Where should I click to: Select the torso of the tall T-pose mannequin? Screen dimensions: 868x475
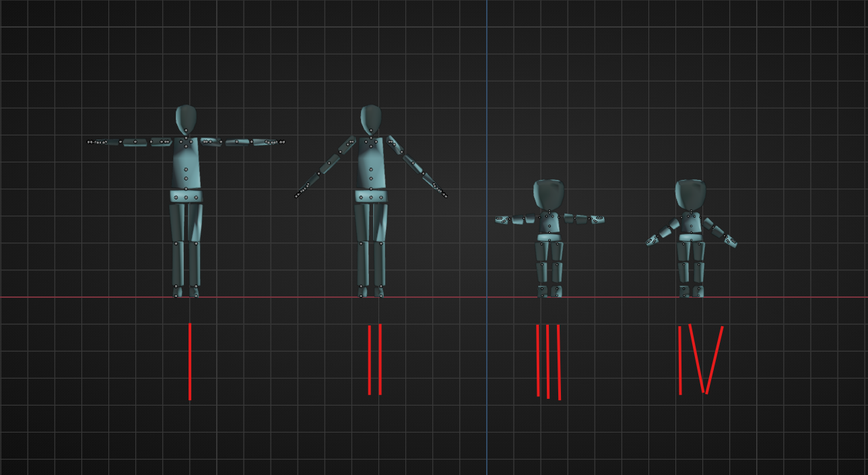coord(187,164)
